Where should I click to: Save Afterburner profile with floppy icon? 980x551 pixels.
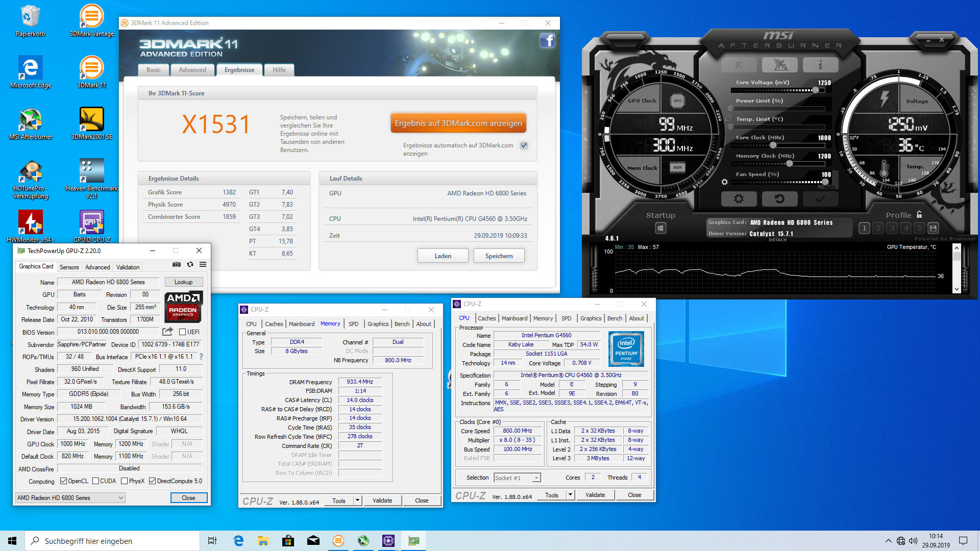[933, 228]
